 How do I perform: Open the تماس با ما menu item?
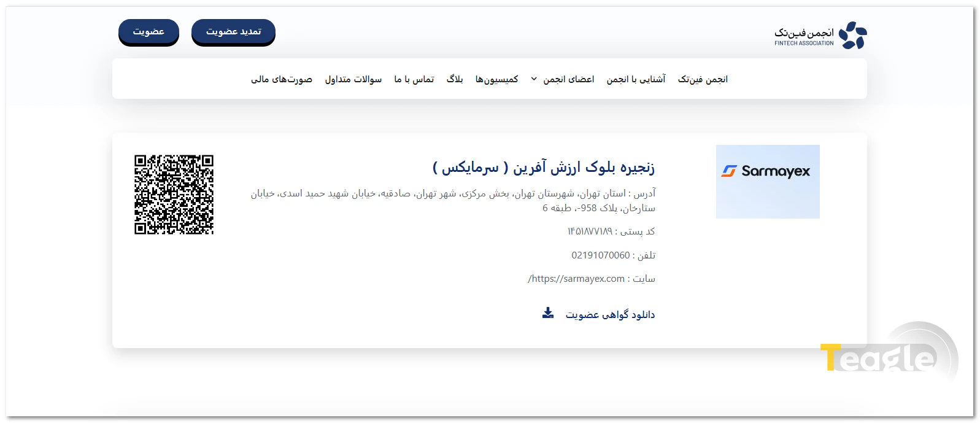click(414, 79)
